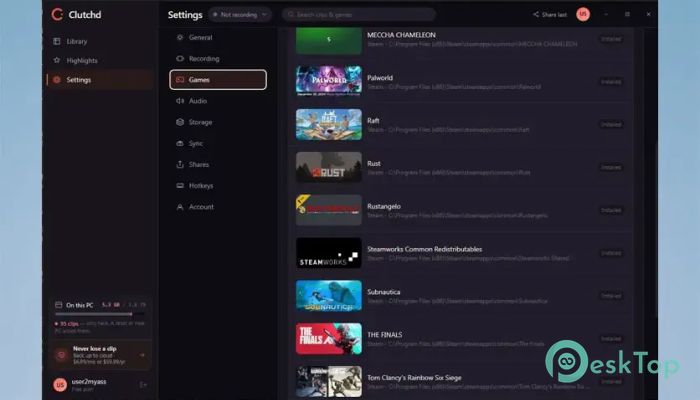Click the General settings gear icon
This screenshot has width=700, height=400.
pyautogui.click(x=180, y=38)
